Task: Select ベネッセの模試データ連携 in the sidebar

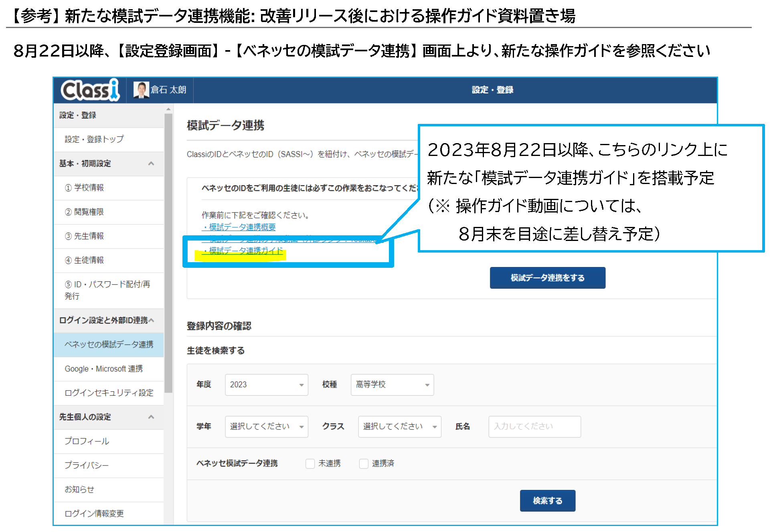Action: point(109,345)
